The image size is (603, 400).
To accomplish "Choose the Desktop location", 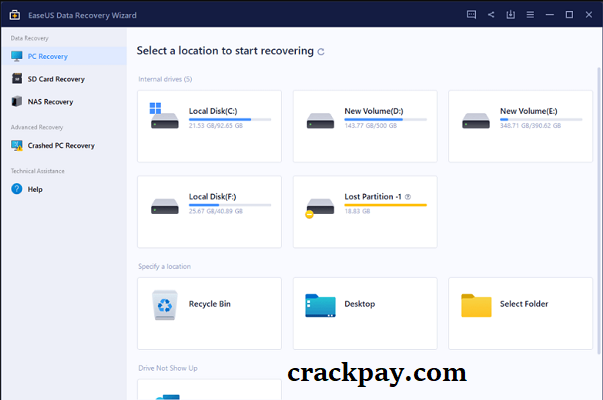I will (365, 313).
